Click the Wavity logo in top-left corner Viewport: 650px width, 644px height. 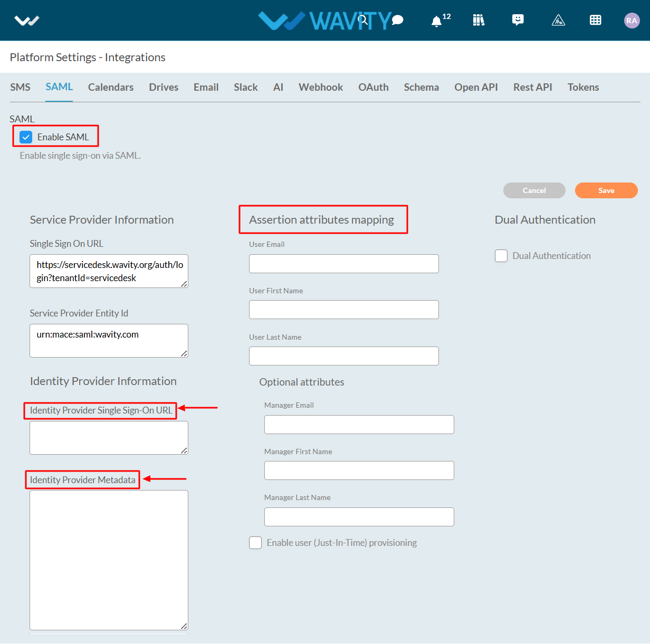[27, 21]
